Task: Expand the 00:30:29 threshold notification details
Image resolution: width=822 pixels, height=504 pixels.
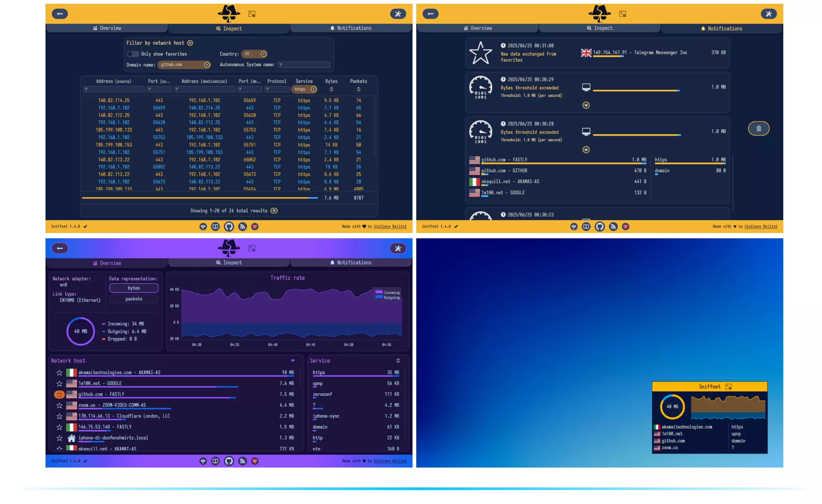Action: click(586, 105)
